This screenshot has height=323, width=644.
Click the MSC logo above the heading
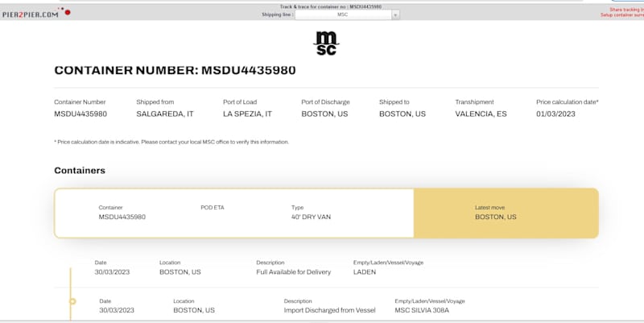coord(327,43)
